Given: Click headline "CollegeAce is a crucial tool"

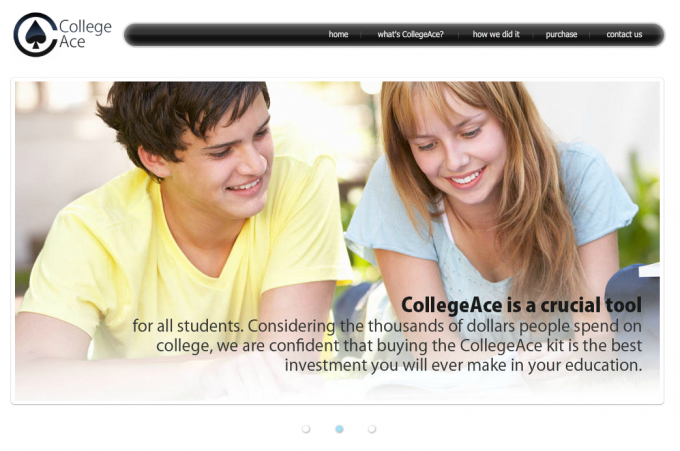Looking at the screenshot, I should click(x=521, y=305).
